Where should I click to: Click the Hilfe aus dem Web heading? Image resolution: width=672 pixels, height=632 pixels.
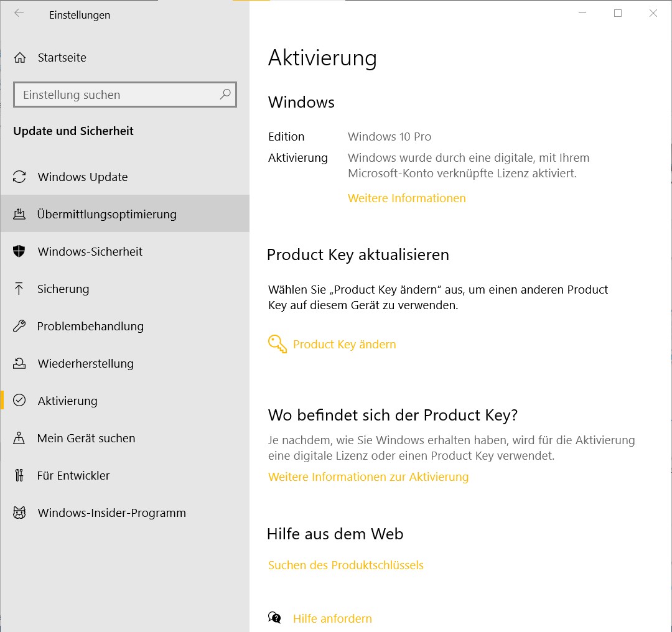click(x=335, y=534)
